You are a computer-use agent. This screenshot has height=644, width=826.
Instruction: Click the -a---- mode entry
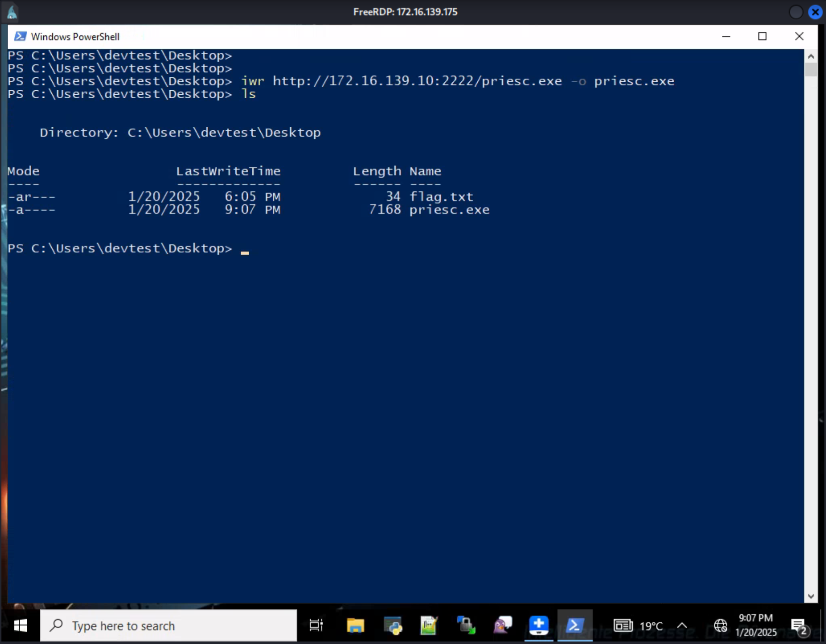point(31,209)
